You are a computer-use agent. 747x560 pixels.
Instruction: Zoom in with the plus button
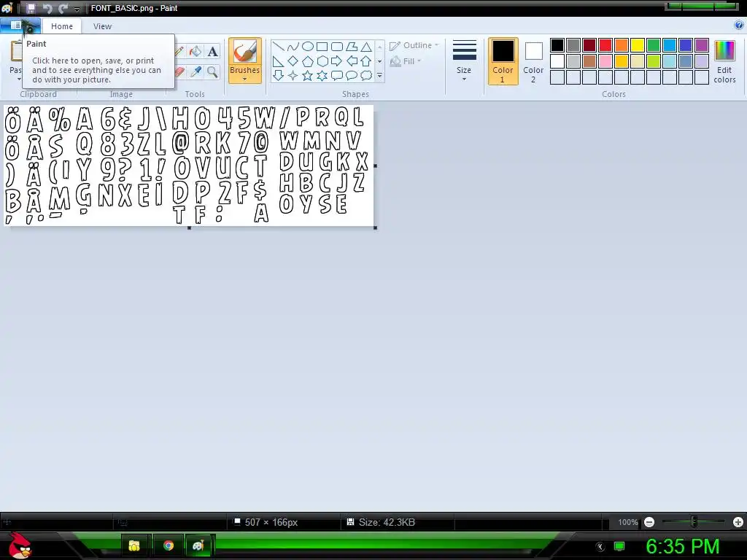[738, 522]
